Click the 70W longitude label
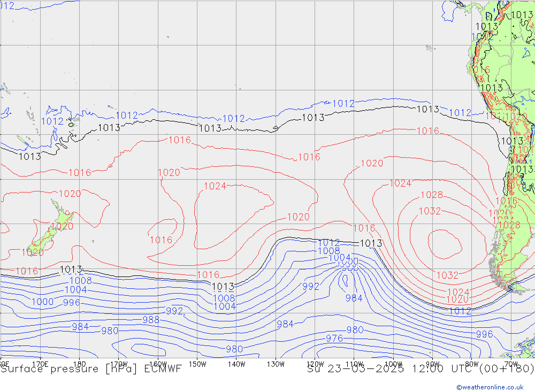This screenshot has height=392, width=535. point(511,364)
